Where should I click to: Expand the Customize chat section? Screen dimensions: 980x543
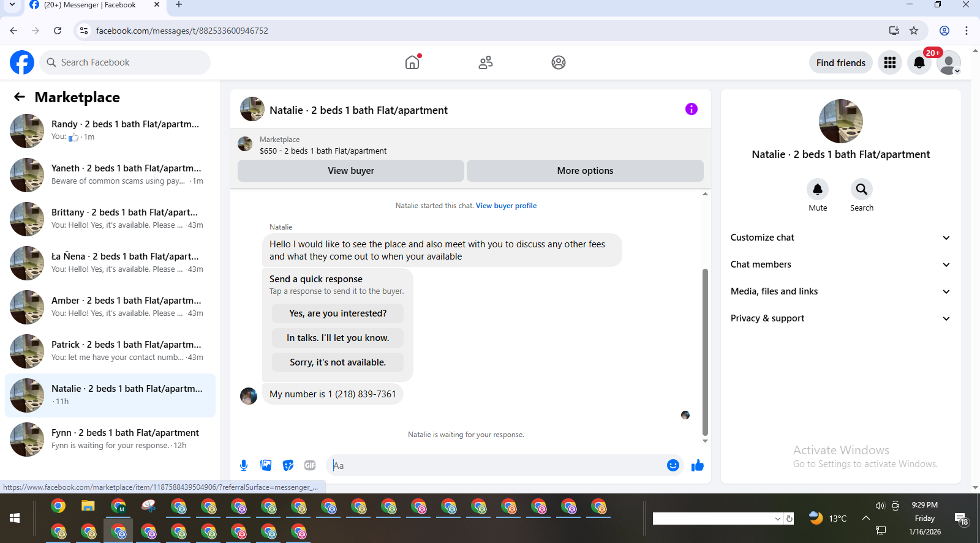tap(840, 238)
